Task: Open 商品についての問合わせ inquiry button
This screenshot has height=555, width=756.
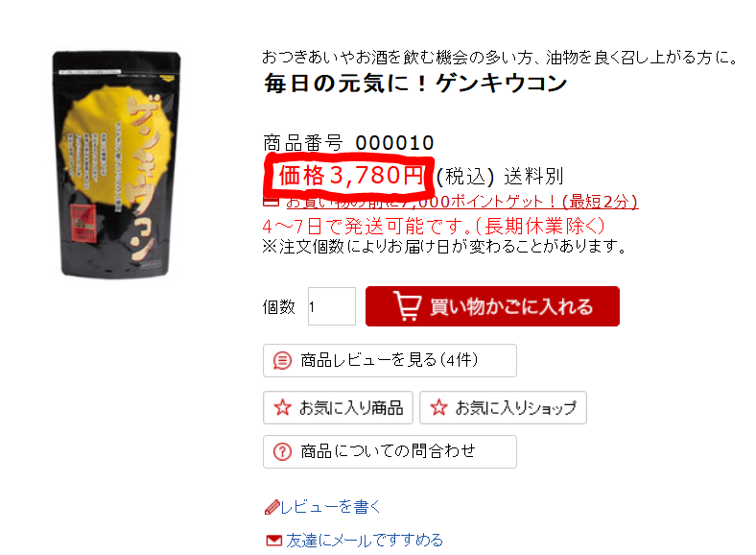Action: point(390,451)
